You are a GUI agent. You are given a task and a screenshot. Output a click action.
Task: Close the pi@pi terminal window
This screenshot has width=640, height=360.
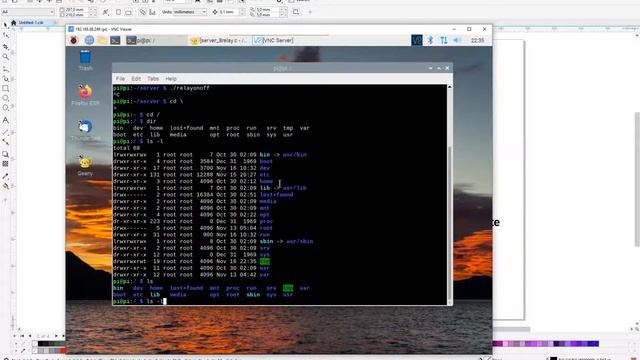[x=447, y=68]
